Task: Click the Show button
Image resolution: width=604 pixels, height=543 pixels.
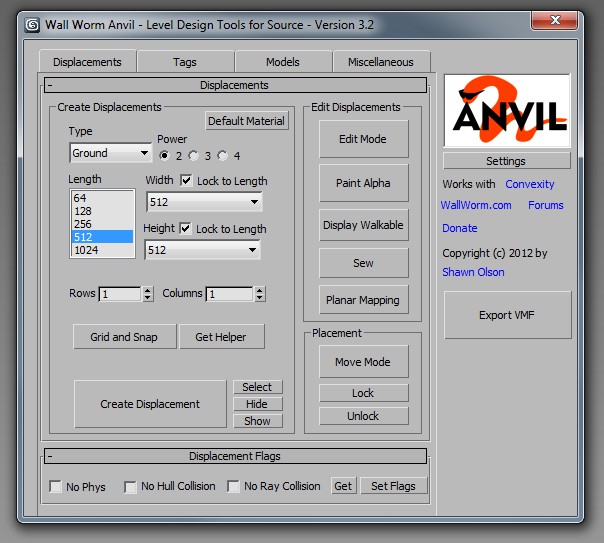Action: (258, 421)
